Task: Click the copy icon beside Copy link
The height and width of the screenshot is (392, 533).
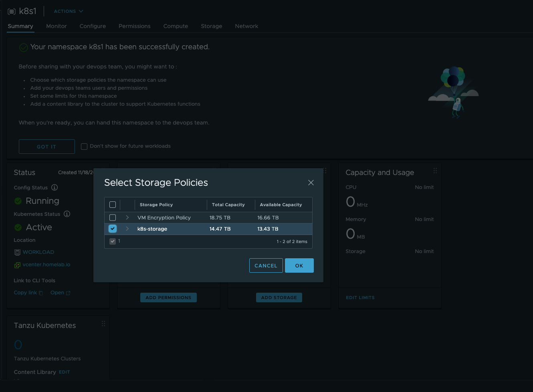Action: click(41, 293)
